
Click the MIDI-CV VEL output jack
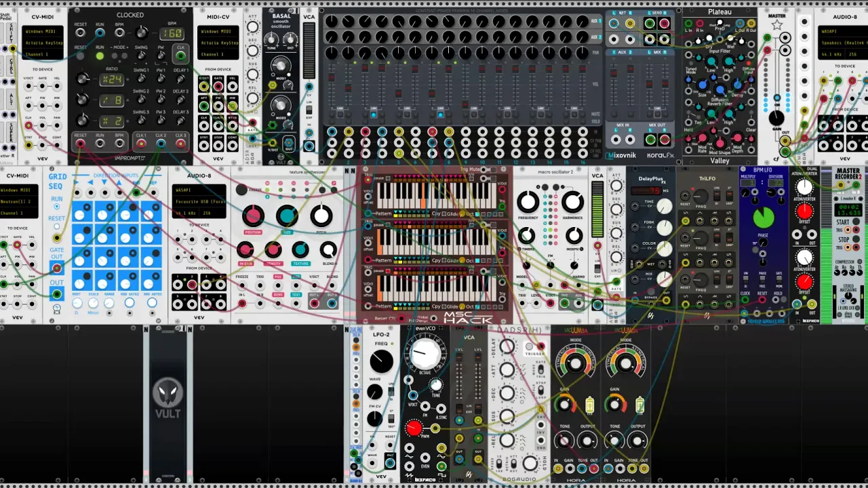(233, 85)
